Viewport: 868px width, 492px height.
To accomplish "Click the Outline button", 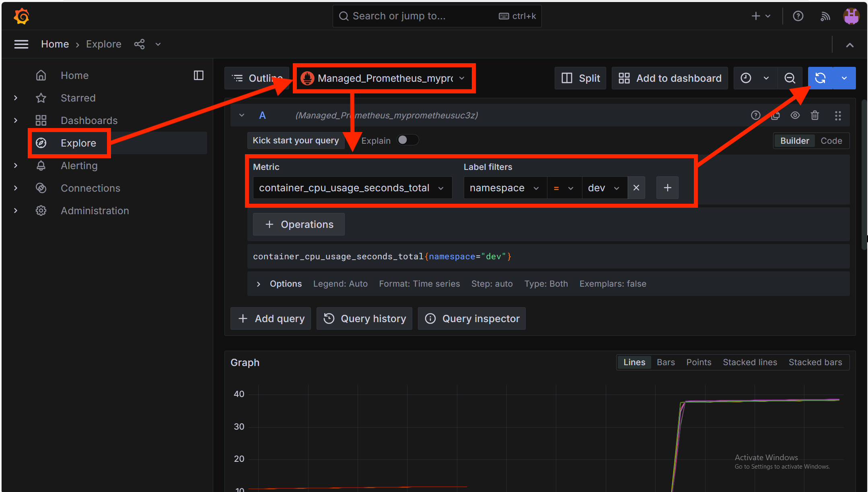I will click(257, 78).
